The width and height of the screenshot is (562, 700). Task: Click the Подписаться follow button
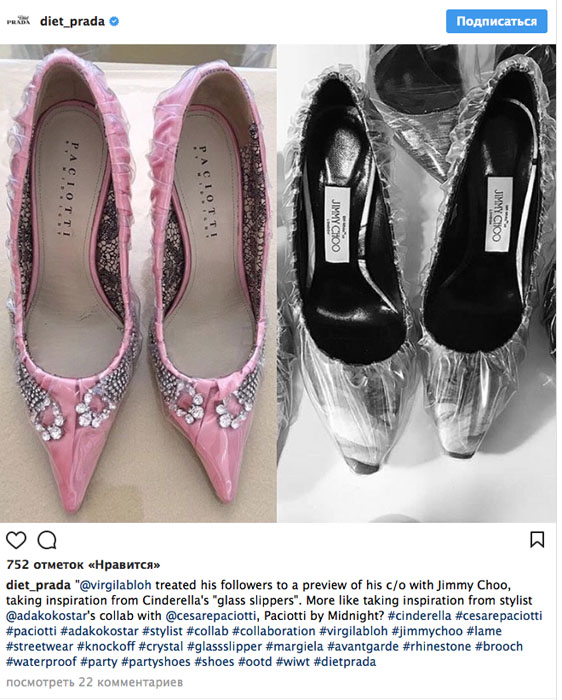[x=496, y=21]
